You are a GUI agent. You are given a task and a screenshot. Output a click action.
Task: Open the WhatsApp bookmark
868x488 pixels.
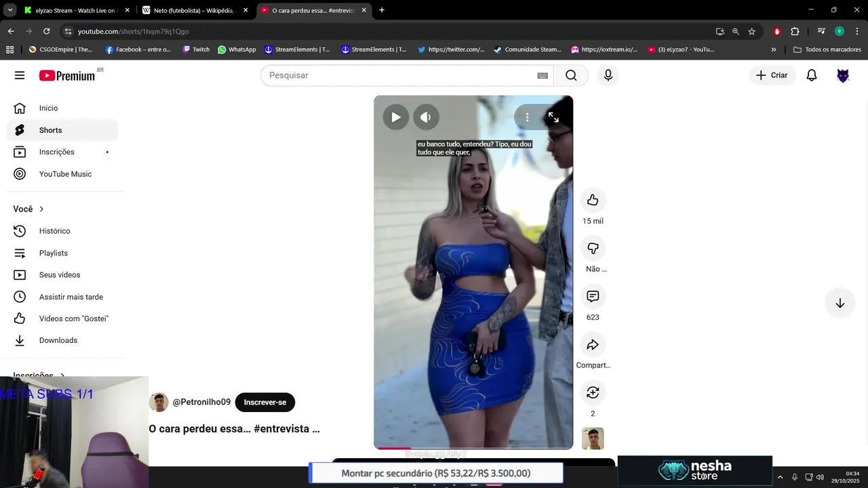click(237, 49)
